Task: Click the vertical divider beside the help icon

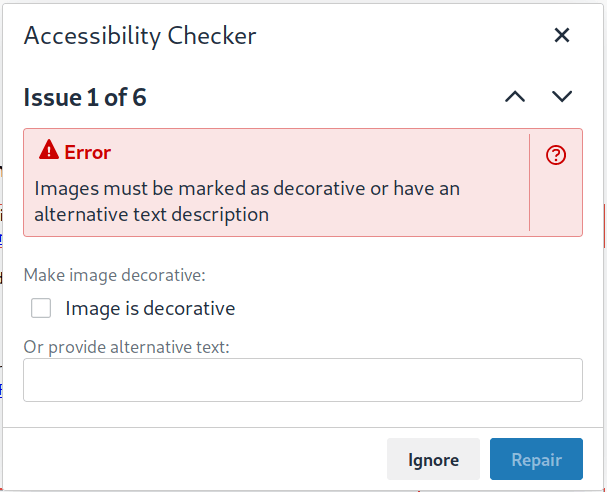Action: point(529,182)
